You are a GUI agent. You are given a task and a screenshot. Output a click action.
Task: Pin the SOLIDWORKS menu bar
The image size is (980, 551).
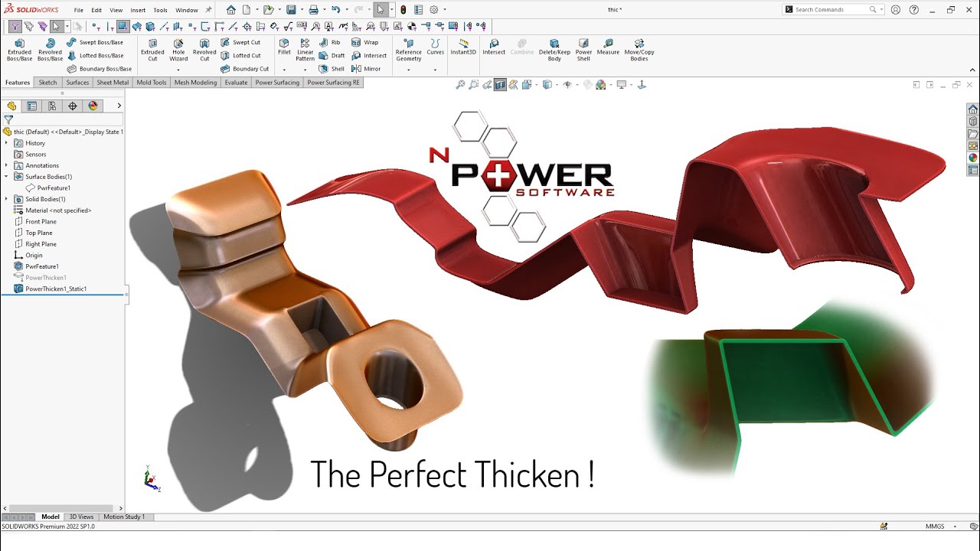pos(208,10)
